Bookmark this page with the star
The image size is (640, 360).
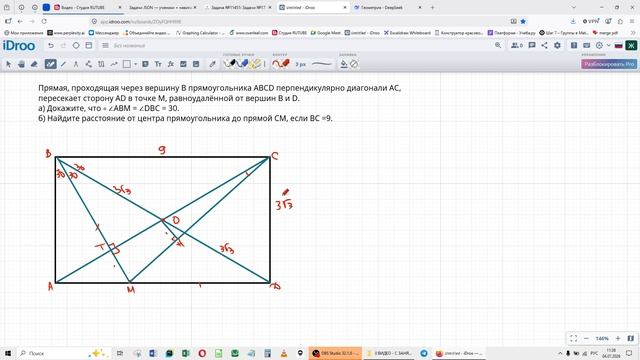pyautogui.click(x=523, y=21)
